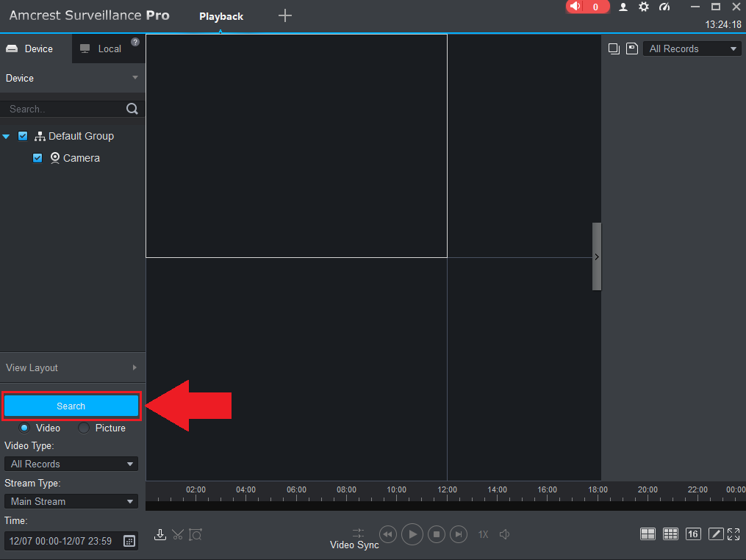This screenshot has height=560, width=746.
Task: Open the alarm notification counter
Action: 587,7
